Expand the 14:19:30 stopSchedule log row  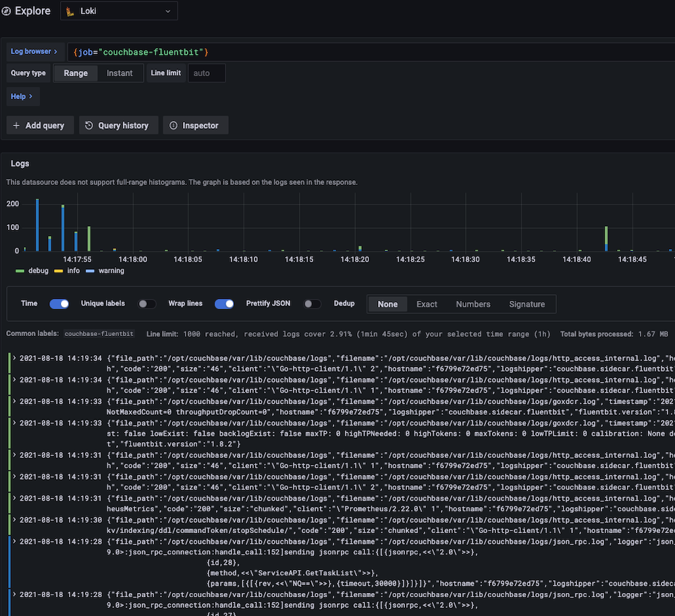(x=14, y=520)
